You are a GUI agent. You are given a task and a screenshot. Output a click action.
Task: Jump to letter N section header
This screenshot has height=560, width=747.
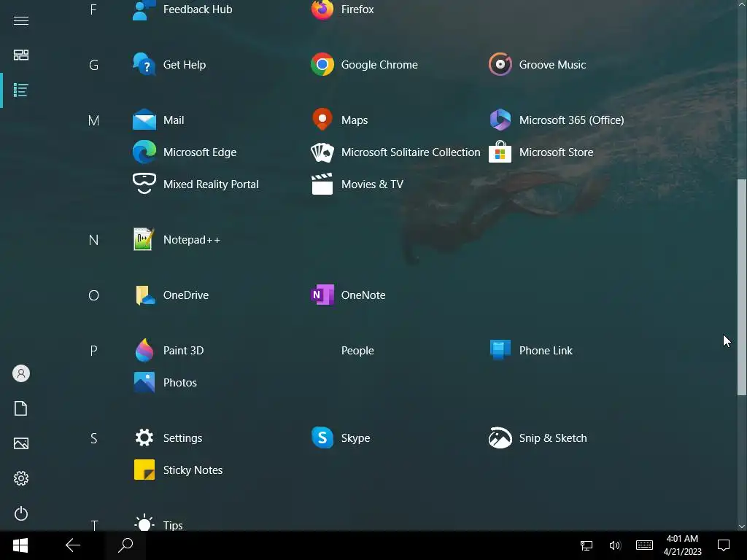coord(93,240)
